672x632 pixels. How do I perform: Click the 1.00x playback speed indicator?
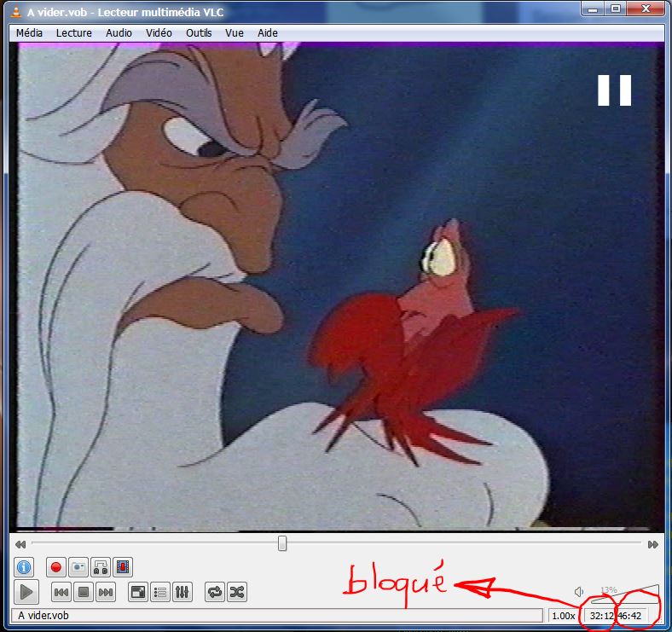click(563, 616)
